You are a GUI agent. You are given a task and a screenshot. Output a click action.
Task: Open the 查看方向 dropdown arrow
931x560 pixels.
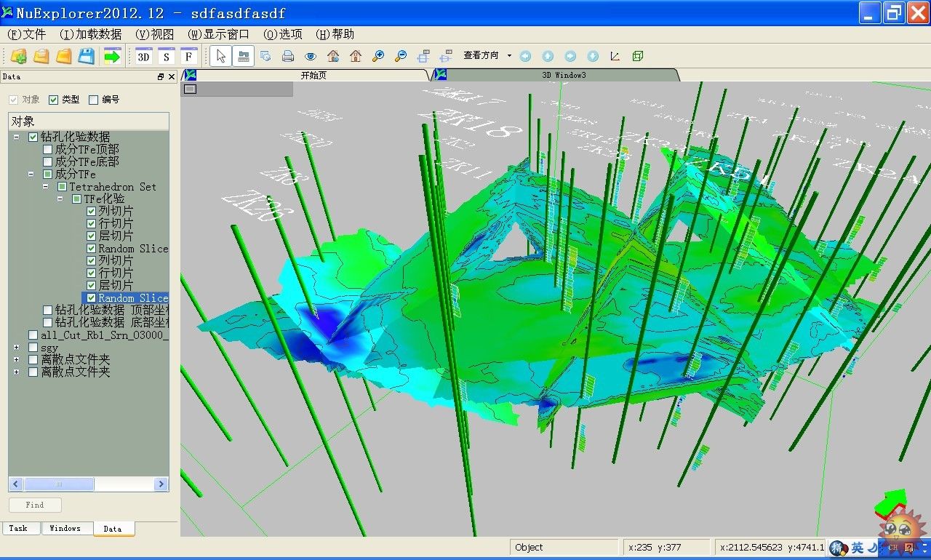[509, 56]
